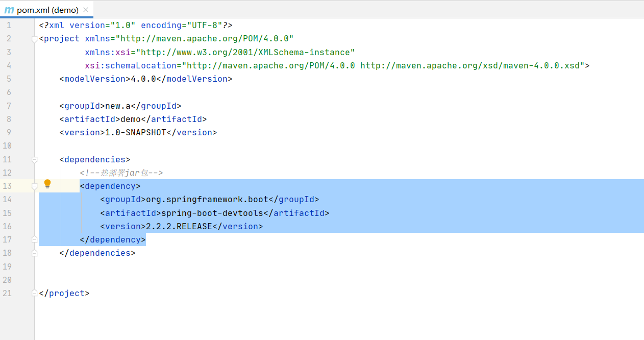Click the opening dependencies tag on line 11
644x340 pixels.
[x=95, y=159]
